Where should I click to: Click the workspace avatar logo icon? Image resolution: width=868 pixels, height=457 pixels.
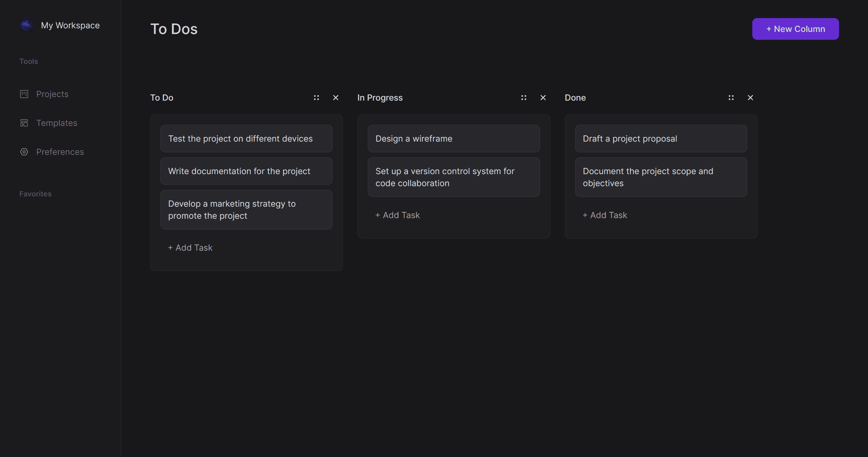(26, 25)
